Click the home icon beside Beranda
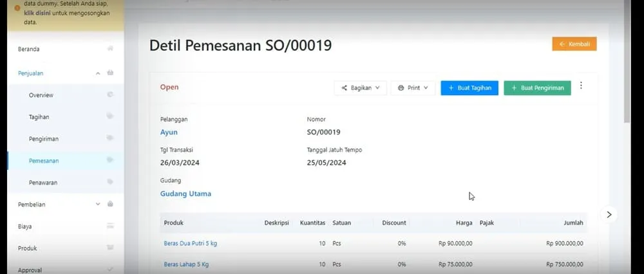 110,48
